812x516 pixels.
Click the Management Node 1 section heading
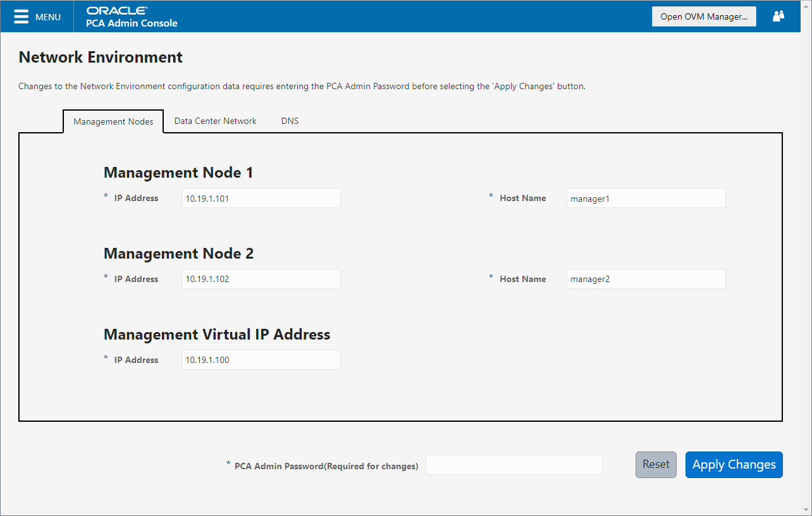click(179, 172)
